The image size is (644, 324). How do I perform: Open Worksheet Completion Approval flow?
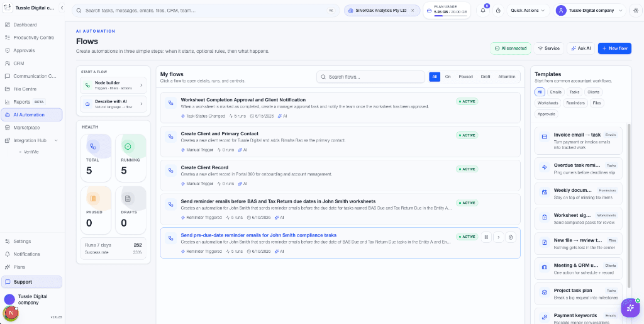pyautogui.click(x=340, y=107)
